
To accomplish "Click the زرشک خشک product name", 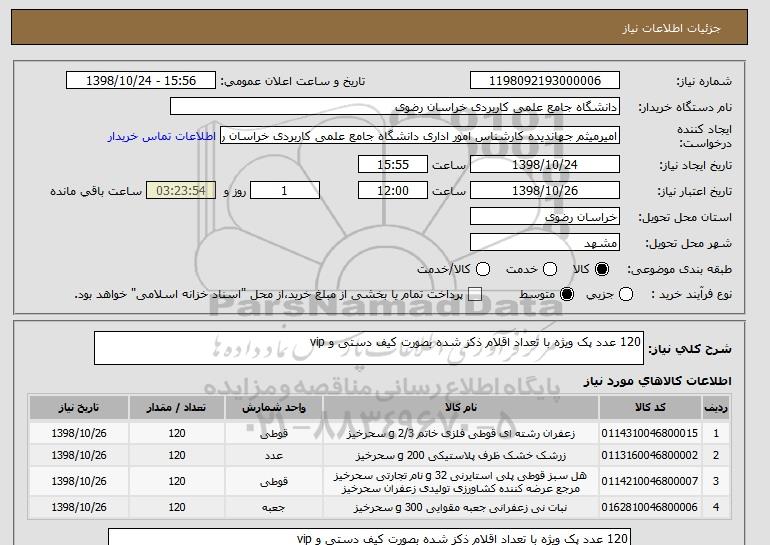I will tap(461, 456).
